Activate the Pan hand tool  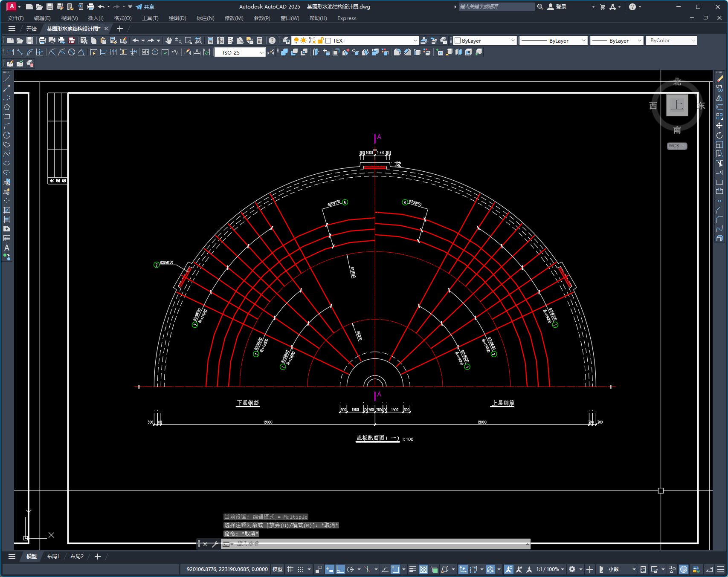(x=169, y=40)
